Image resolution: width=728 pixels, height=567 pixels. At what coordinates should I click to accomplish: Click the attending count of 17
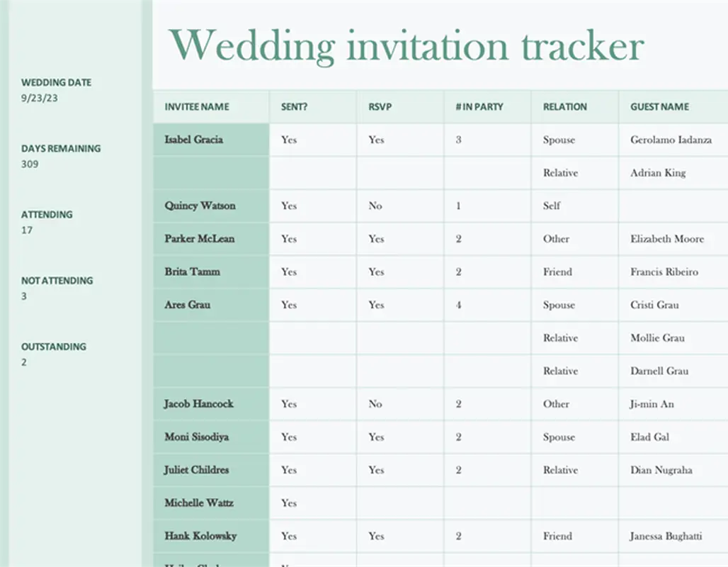(x=27, y=230)
